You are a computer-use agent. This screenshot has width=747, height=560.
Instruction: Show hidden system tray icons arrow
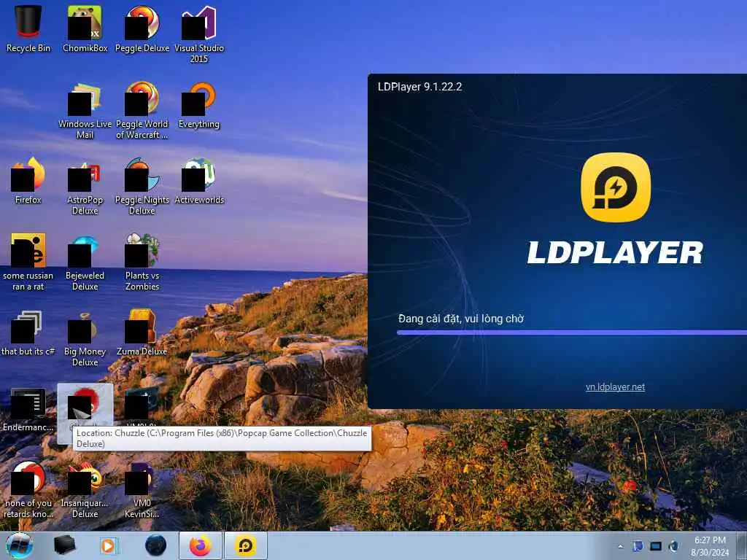tap(620, 546)
